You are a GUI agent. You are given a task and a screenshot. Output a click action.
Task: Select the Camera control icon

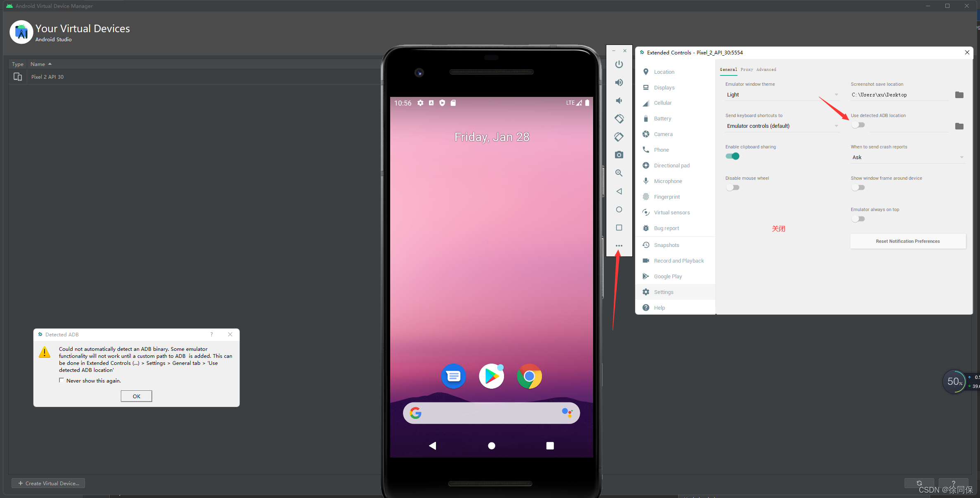tap(620, 154)
